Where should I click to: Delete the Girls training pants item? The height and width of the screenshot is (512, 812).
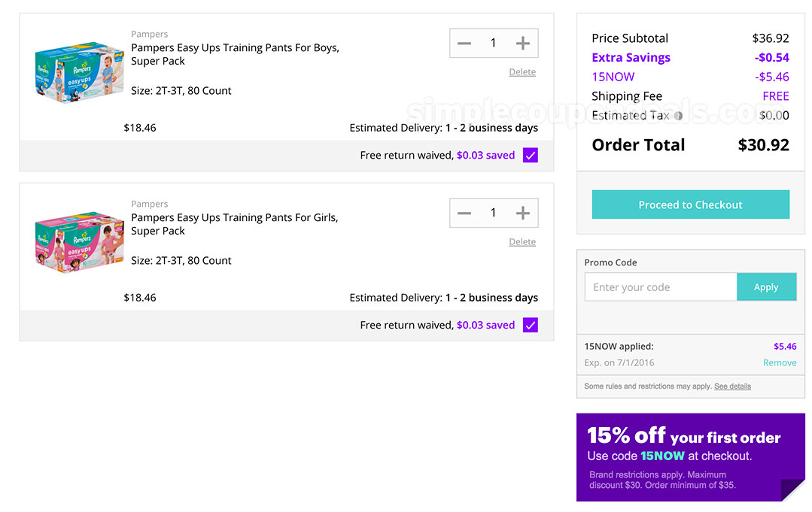tap(522, 241)
